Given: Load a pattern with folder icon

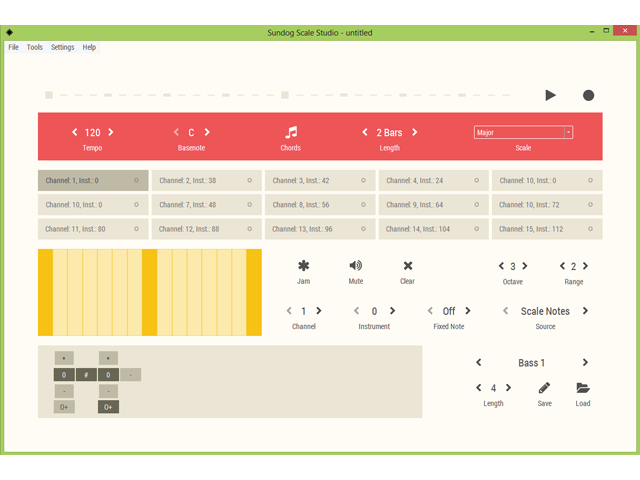Looking at the screenshot, I should point(583,388).
